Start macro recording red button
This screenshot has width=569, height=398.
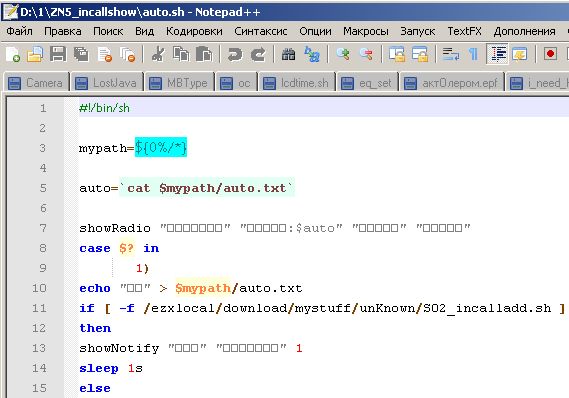[x=550, y=54]
